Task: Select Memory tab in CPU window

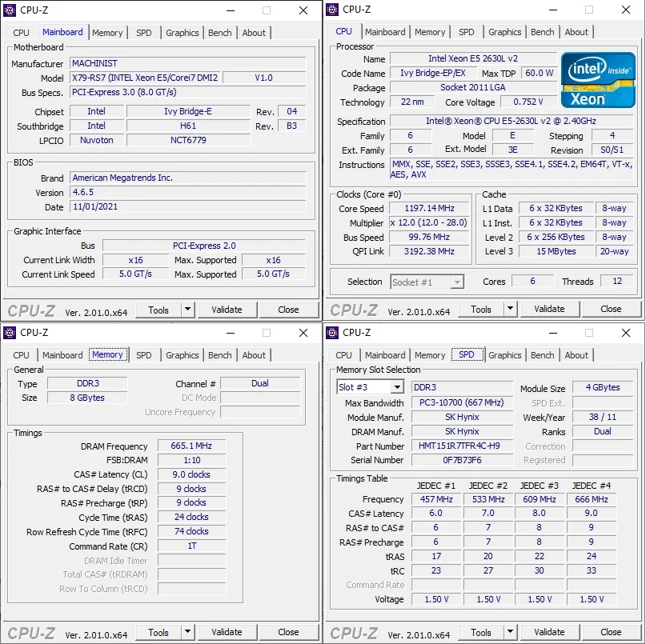Action: (x=430, y=32)
